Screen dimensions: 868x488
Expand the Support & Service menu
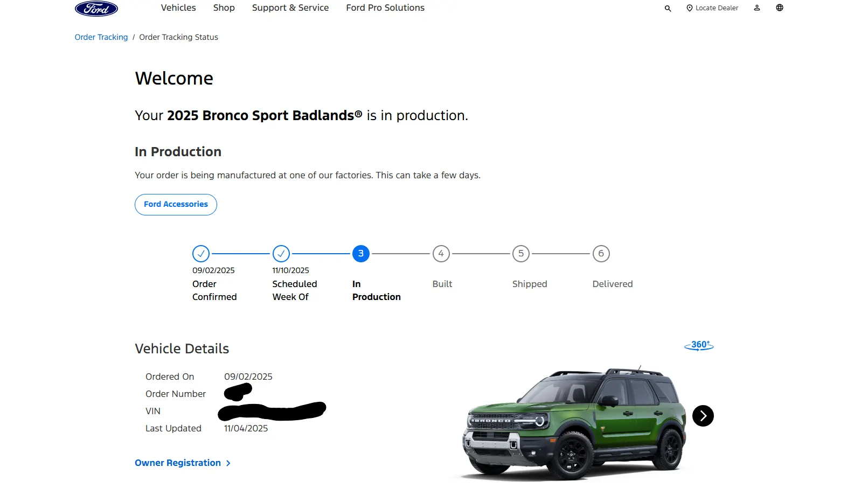(290, 8)
